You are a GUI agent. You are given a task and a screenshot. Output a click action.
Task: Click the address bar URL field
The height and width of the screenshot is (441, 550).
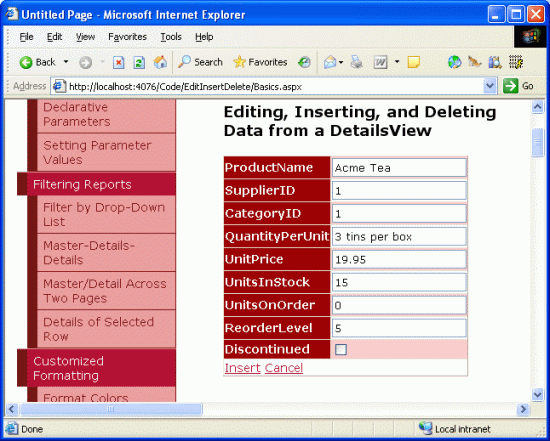tap(274, 86)
